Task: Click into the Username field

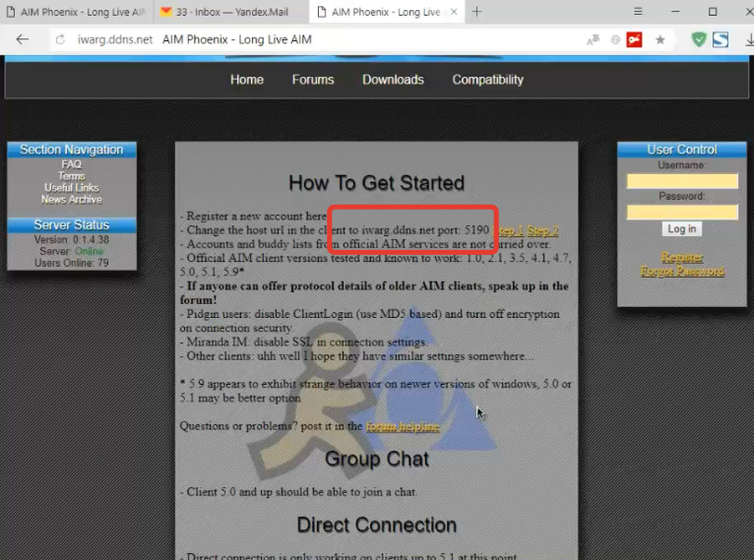Action: coord(681,181)
